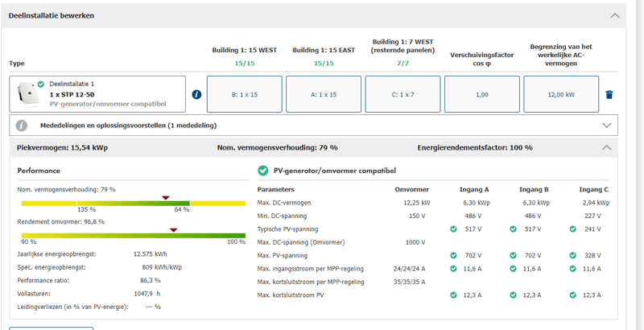Collapse the Piekvermogen summary section
Image resolution: width=644 pixels, height=330 pixels.
point(607,148)
